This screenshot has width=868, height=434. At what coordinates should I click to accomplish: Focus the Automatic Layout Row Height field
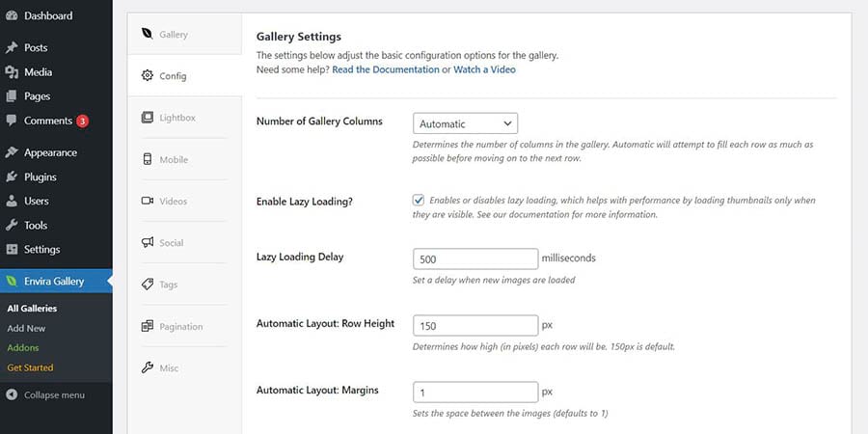475,325
